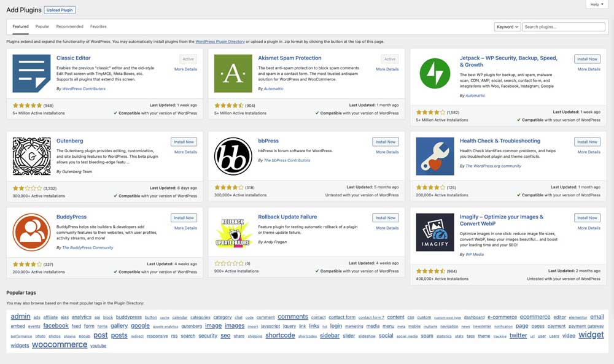Open the Favorites tab

point(98,27)
